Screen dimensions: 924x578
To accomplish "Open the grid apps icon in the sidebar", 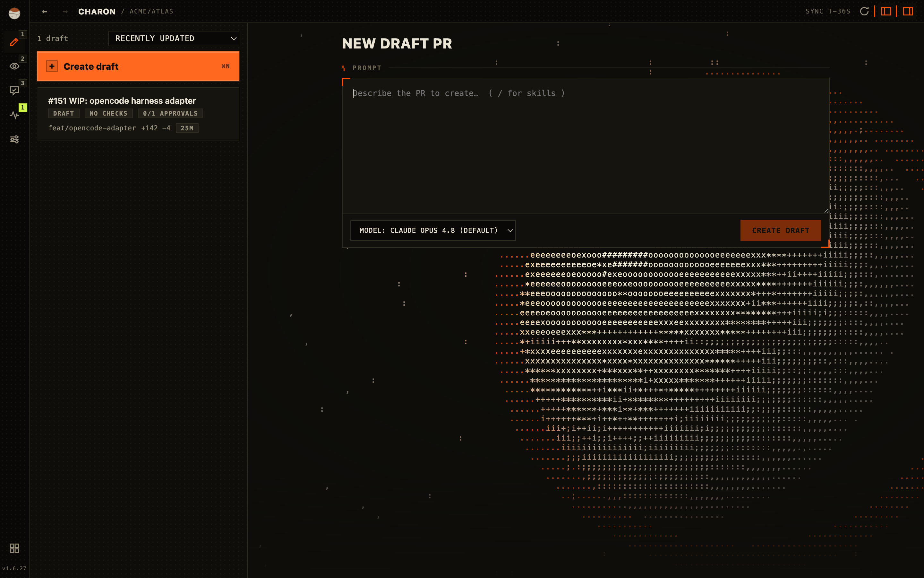I will click(x=14, y=548).
